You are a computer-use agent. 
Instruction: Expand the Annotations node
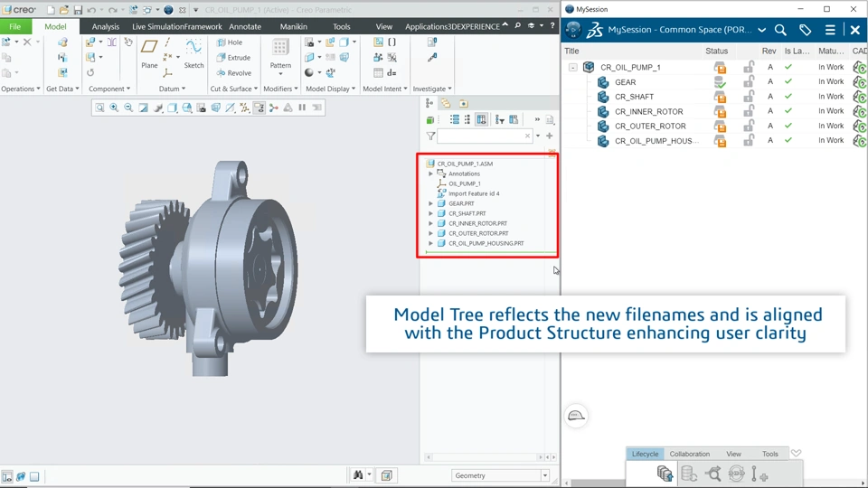click(x=431, y=174)
